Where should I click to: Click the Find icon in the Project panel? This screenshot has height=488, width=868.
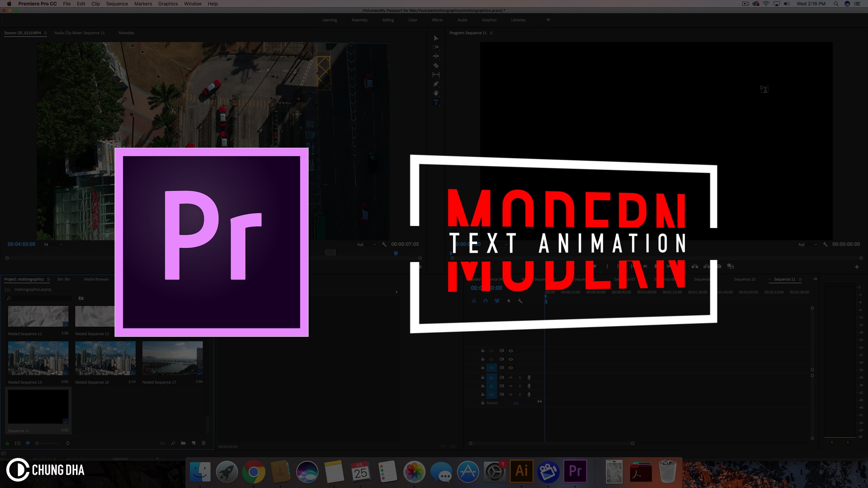point(173,443)
